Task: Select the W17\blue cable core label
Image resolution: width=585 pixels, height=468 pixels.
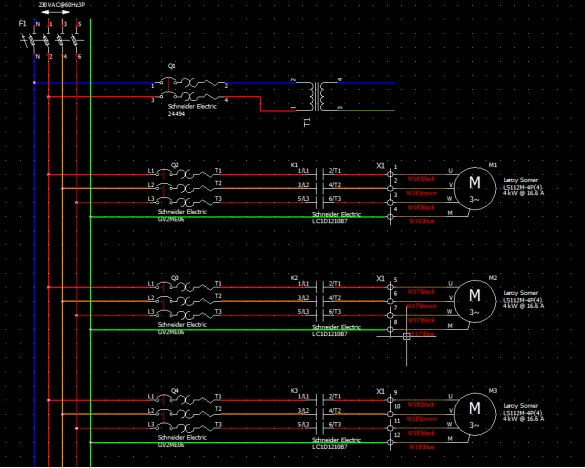Action: point(422,334)
